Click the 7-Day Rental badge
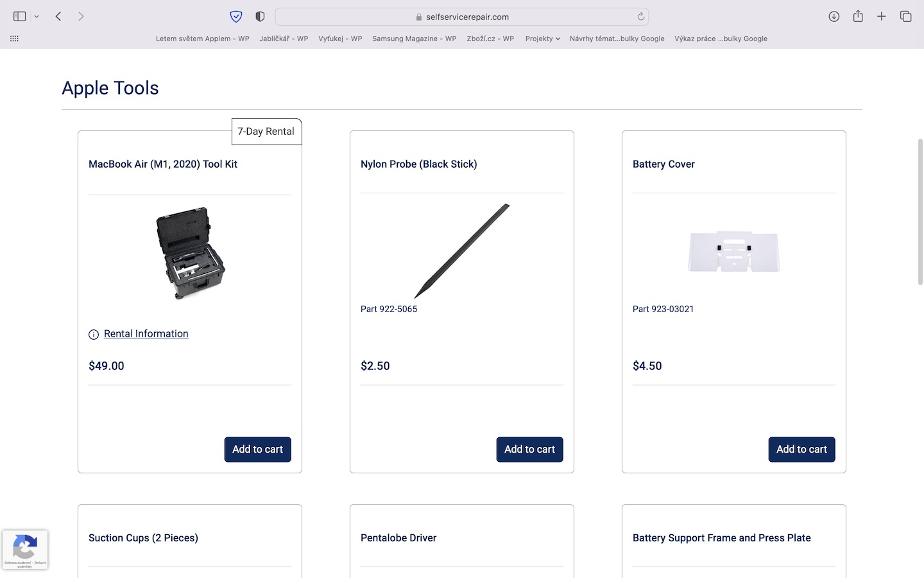Image resolution: width=924 pixels, height=578 pixels. [x=266, y=132]
